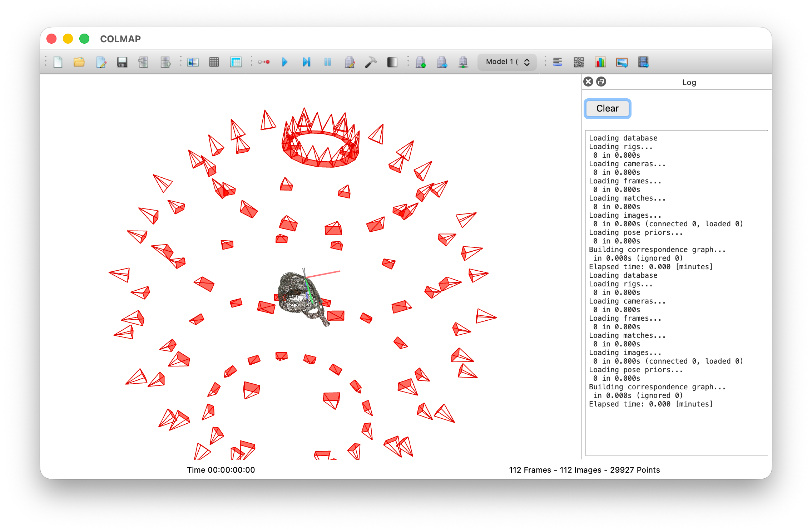Screen dimensions: 812x532
Task: Open the Model 1 selector dropdown
Action: pos(507,61)
